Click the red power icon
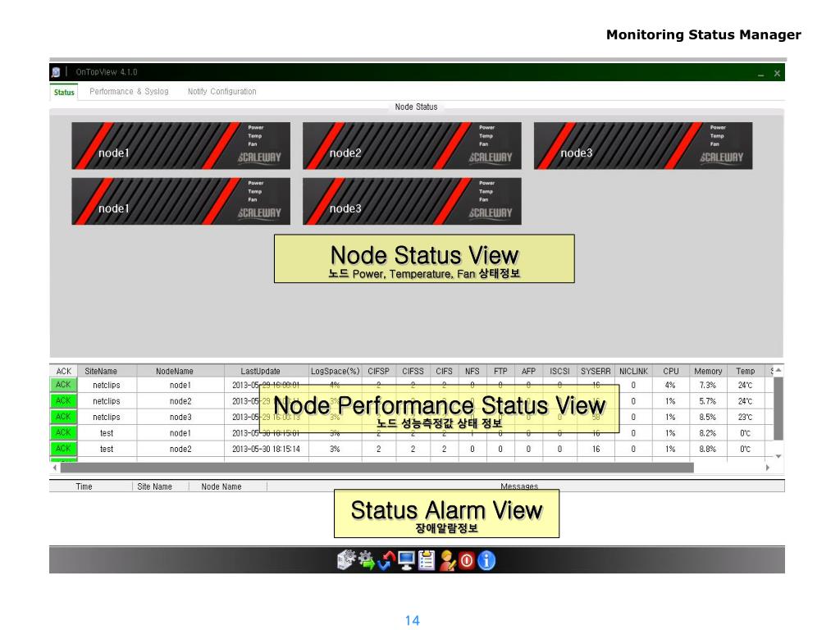Viewport: 840px width, 630px height. pos(467,561)
